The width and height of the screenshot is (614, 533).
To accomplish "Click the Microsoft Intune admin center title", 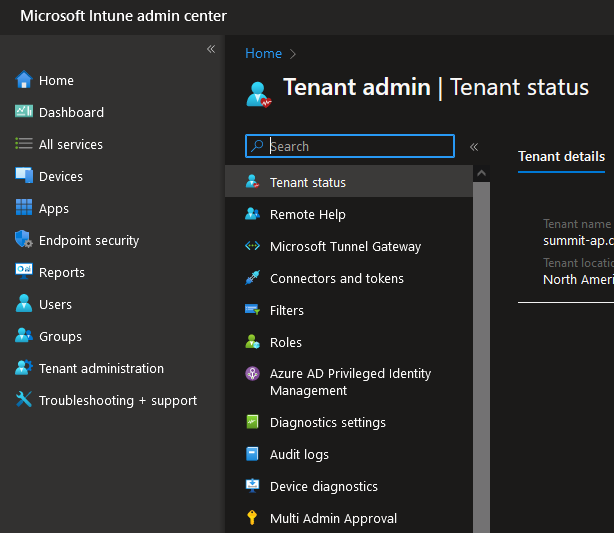I will point(123,16).
